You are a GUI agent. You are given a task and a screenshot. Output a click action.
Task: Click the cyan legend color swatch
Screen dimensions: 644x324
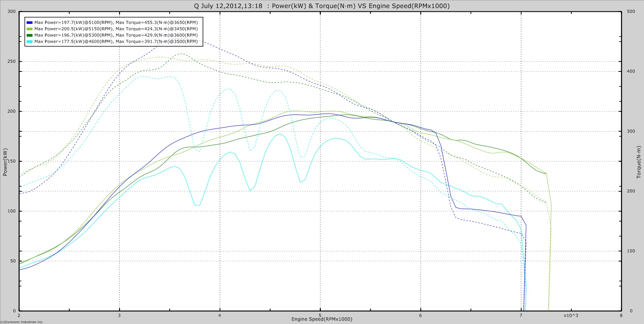tap(29, 42)
